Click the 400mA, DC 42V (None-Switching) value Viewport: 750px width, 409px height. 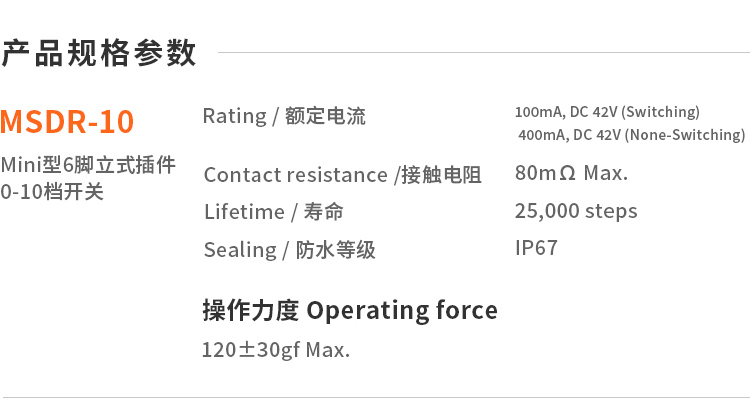click(631, 135)
